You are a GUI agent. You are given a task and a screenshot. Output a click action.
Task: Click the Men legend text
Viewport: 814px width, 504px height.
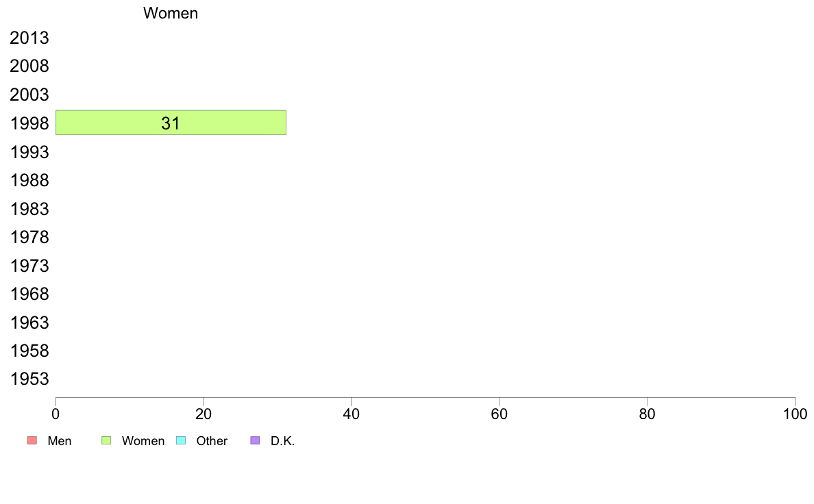point(60,441)
